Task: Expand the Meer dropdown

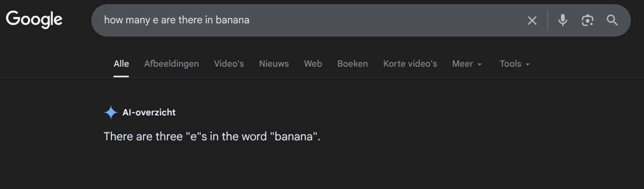Action: [467, 64]
